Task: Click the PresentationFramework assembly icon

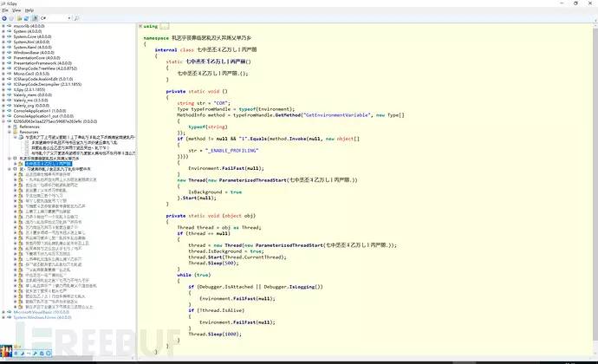Action: point(10,63)
